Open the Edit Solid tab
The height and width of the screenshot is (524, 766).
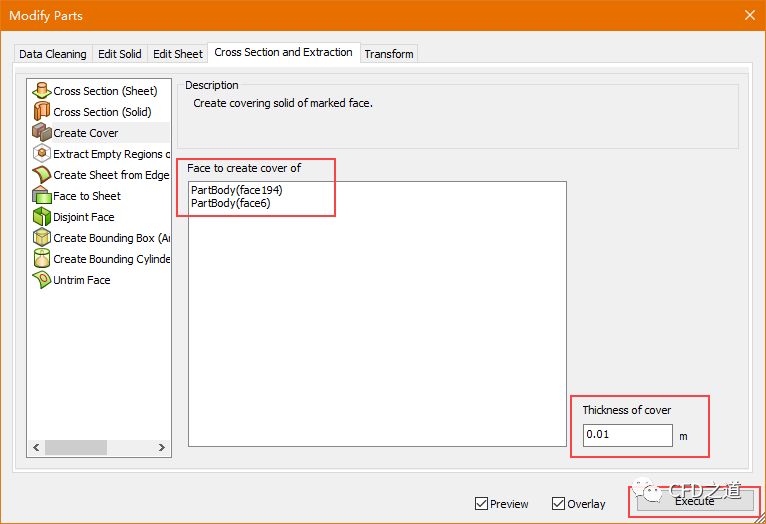[x=119, y=54]
